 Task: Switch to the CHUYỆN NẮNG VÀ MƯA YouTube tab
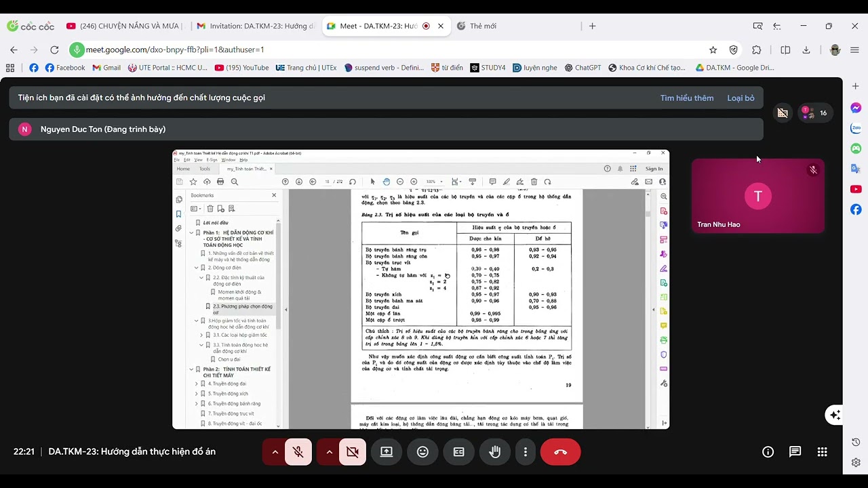125,26
